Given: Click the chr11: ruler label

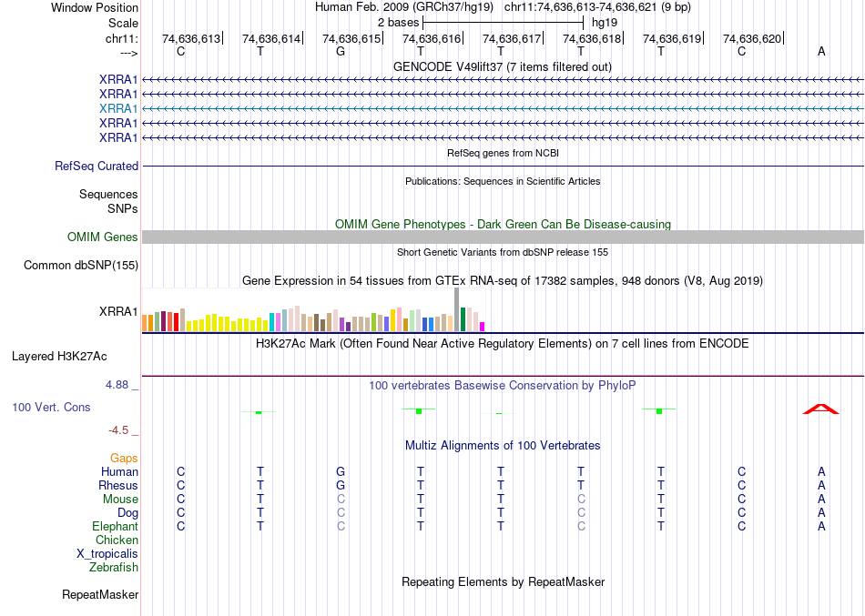Looking at the screenshot, I should [121, 38].
